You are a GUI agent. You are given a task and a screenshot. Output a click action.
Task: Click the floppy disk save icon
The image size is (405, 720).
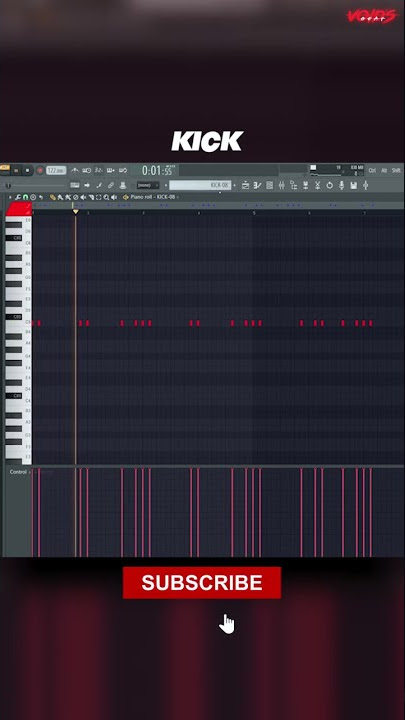tap(353, 185)
